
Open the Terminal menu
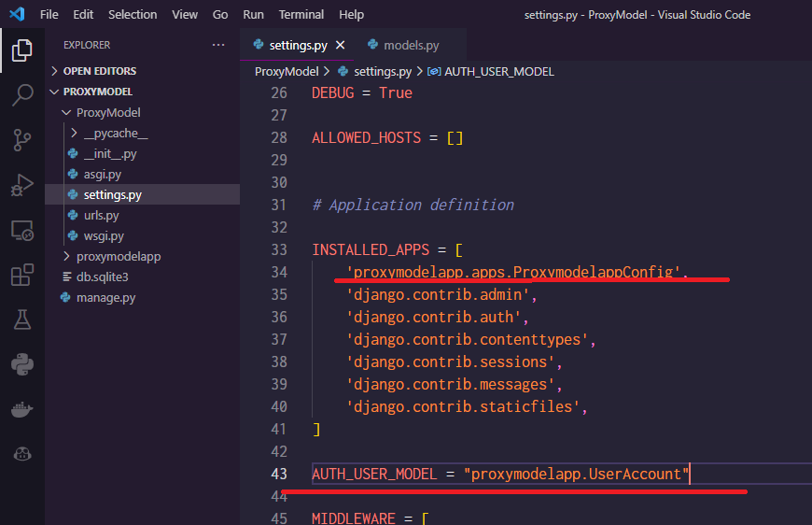click(x=301, y=15)
